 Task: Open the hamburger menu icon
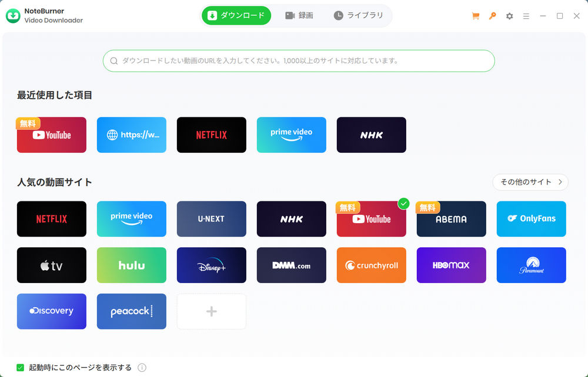(526, 16)
